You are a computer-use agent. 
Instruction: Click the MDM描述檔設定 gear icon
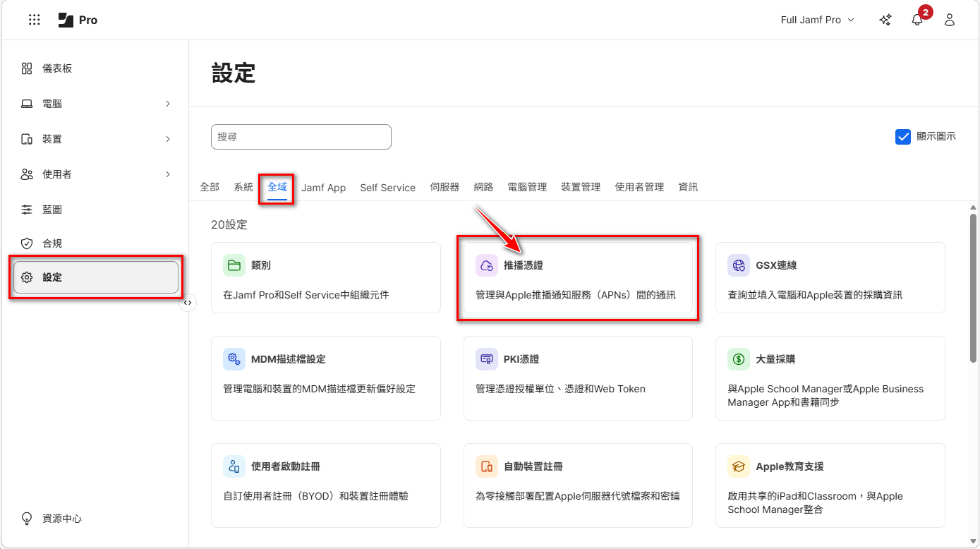click(x=234, y=359)
